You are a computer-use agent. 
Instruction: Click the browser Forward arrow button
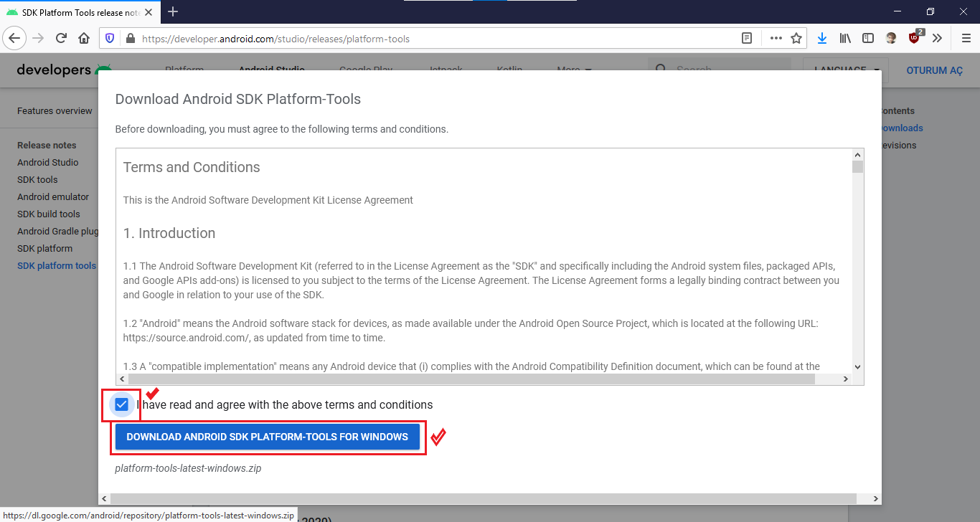click(x=38, y=38)
